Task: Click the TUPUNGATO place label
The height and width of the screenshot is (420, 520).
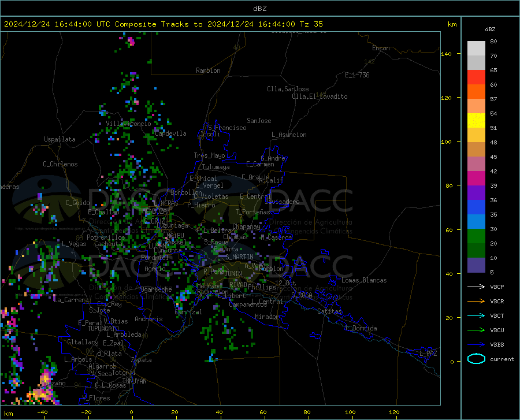Action: click(x=103, y=329)
